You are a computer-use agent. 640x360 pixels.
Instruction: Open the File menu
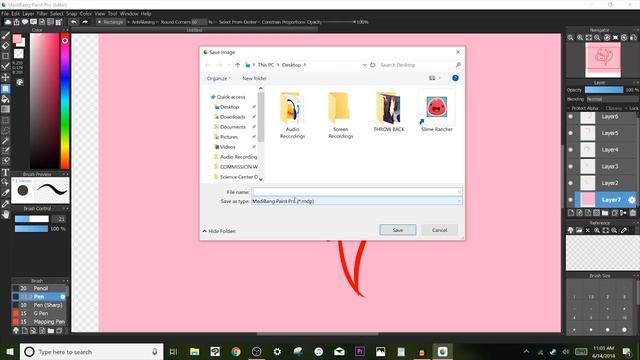[5, 13]
